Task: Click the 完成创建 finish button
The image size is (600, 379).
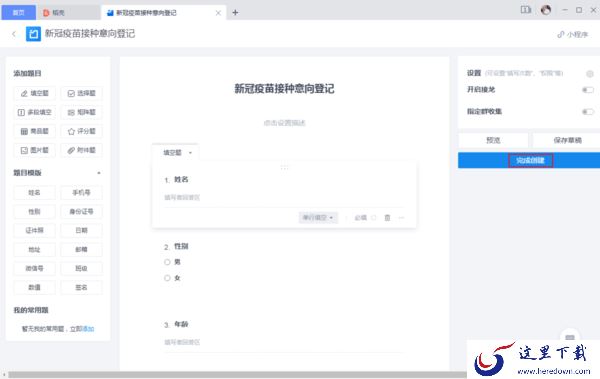Action: pyautogui.click(x=530, y=160)
